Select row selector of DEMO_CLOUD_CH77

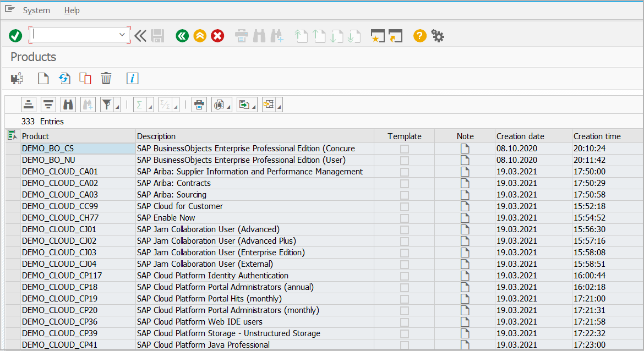13,218
